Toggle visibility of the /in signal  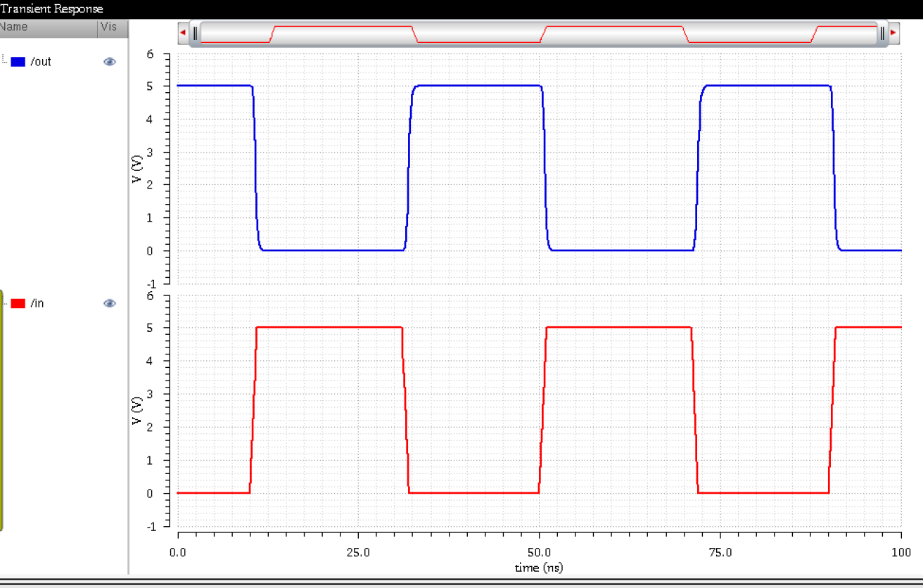110,303
